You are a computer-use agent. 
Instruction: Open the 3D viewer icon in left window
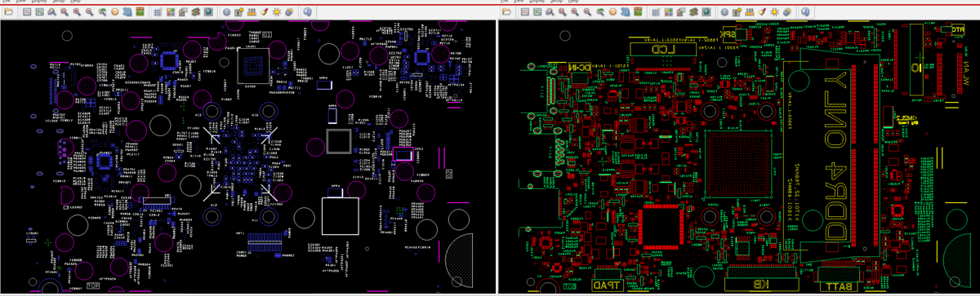(127, 11)
